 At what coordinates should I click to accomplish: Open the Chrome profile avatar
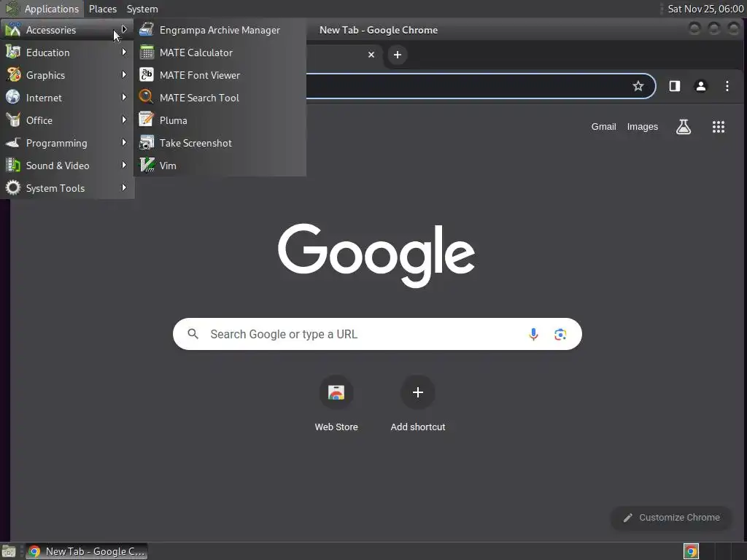[701, 86]
